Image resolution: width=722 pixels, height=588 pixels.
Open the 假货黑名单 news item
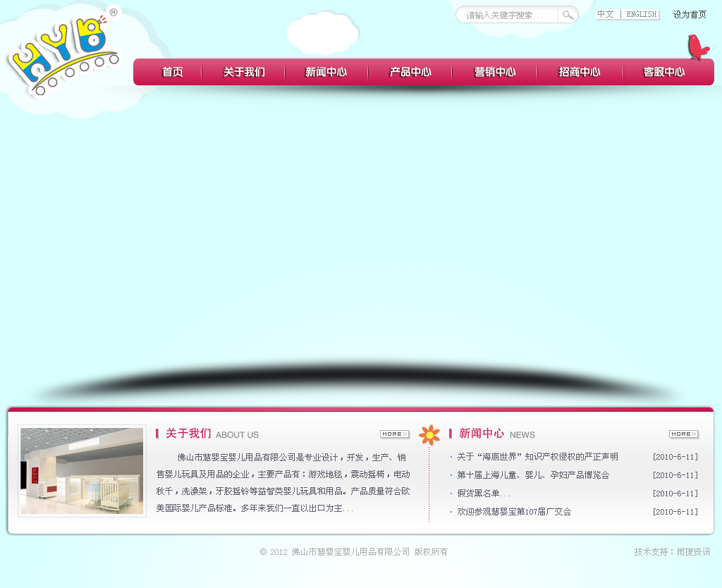tap(483, 494)
